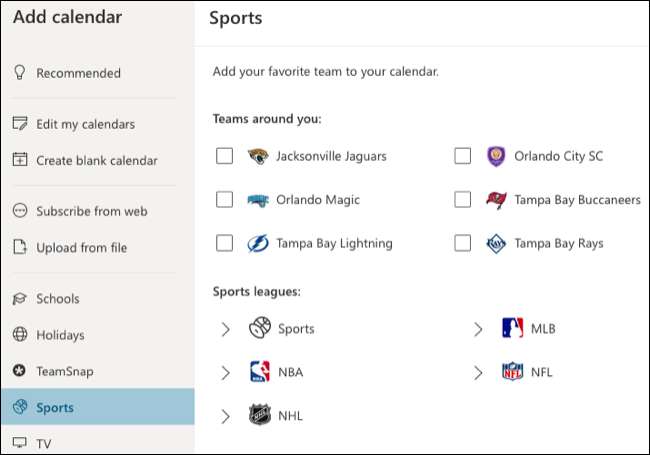Image resolution: width=650 pixels, height=455 pixels.
Task: Tick the Tampa Bay Rays checkbox
Action: pos(462,243)
